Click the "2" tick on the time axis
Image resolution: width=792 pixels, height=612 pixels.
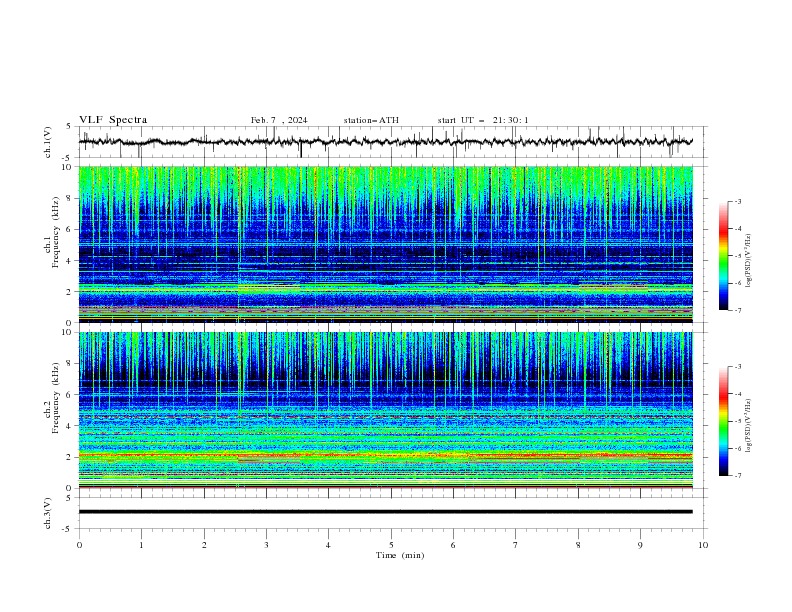click(x=204, y=545)
